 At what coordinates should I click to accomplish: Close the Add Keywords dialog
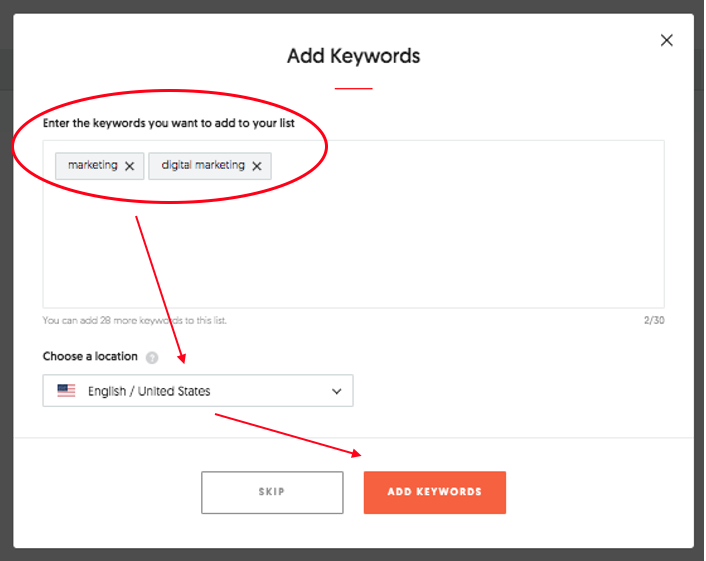coord(667,40)
